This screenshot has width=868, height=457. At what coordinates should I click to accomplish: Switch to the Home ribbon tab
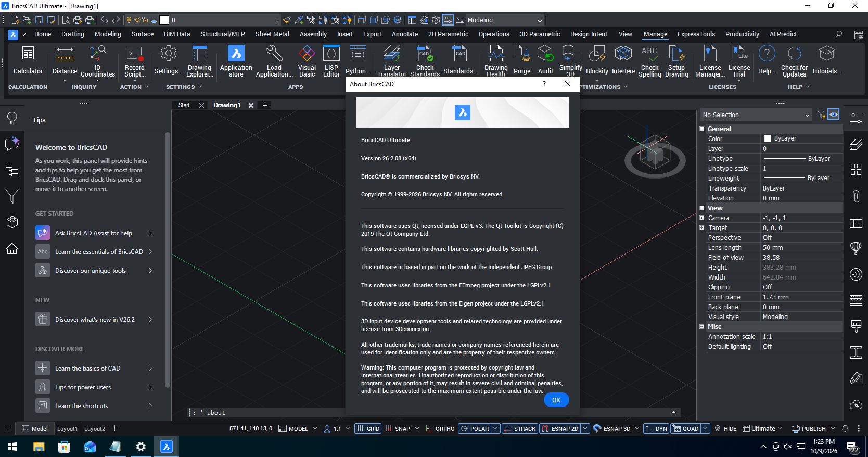pyautogui.click(x=43, y=34)
